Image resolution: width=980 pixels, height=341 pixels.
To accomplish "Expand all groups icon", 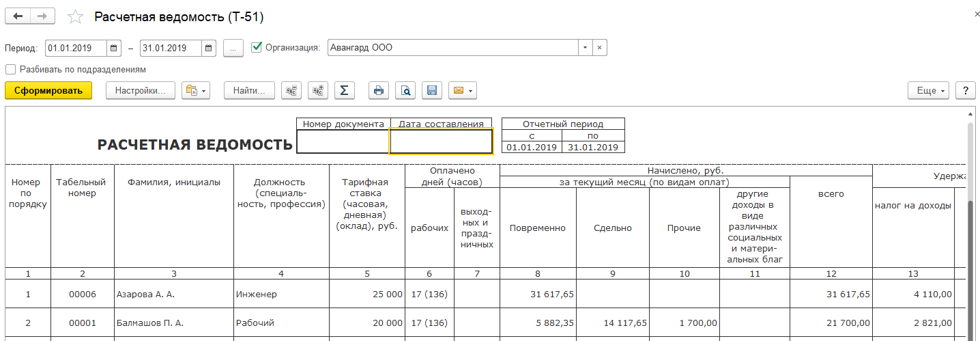I will point(318,90).
